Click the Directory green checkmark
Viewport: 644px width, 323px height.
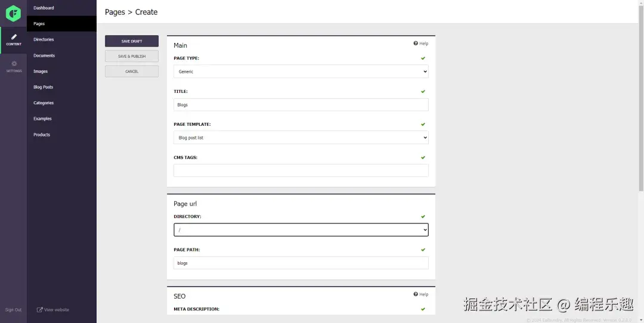[423, 217]
